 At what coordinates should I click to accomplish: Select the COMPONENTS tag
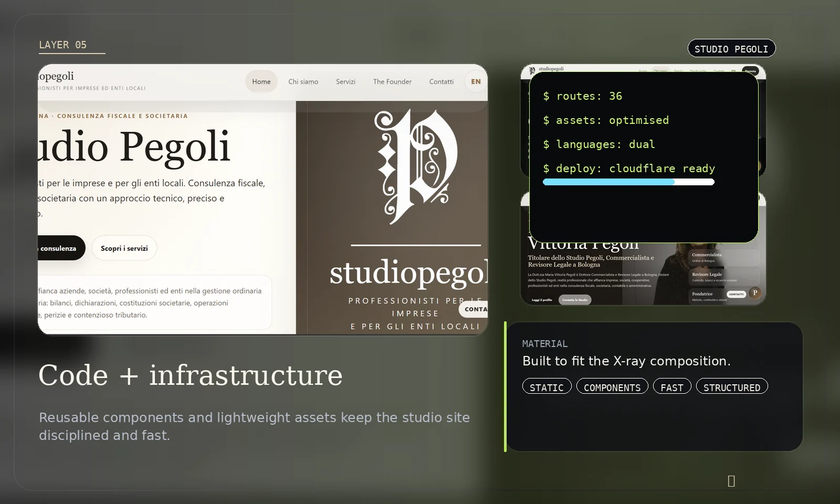612,387
